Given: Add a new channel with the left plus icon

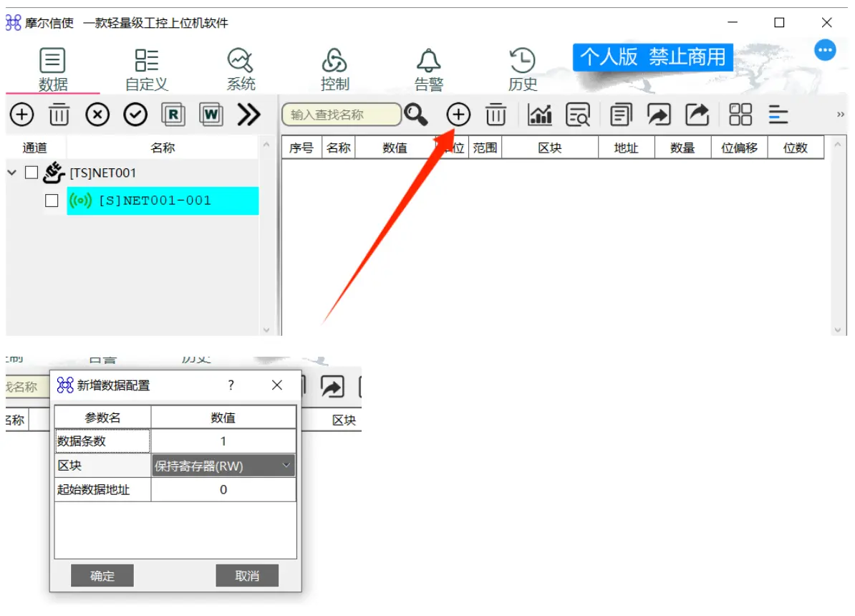Looking at the screenshot, I should click(x=21, y=115).
